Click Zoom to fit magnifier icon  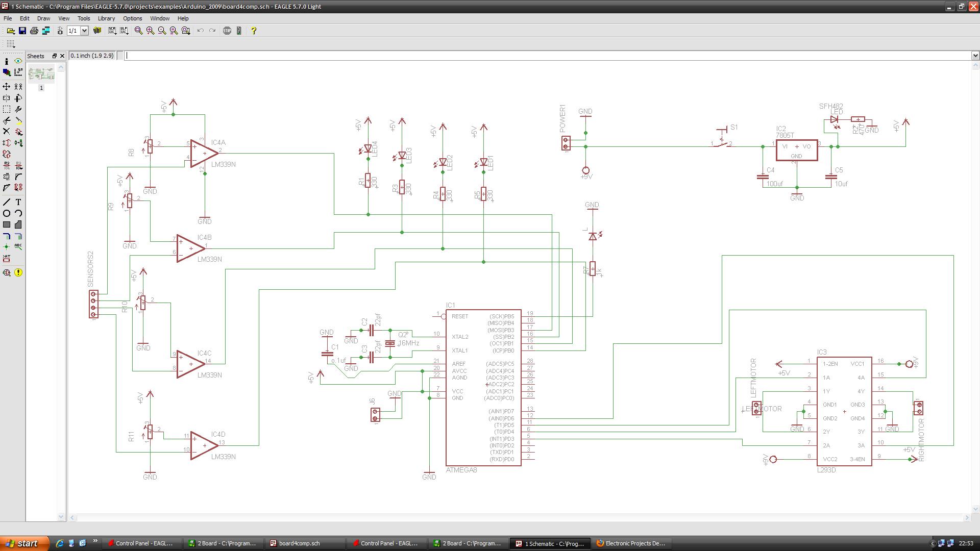tap(138, 31)
